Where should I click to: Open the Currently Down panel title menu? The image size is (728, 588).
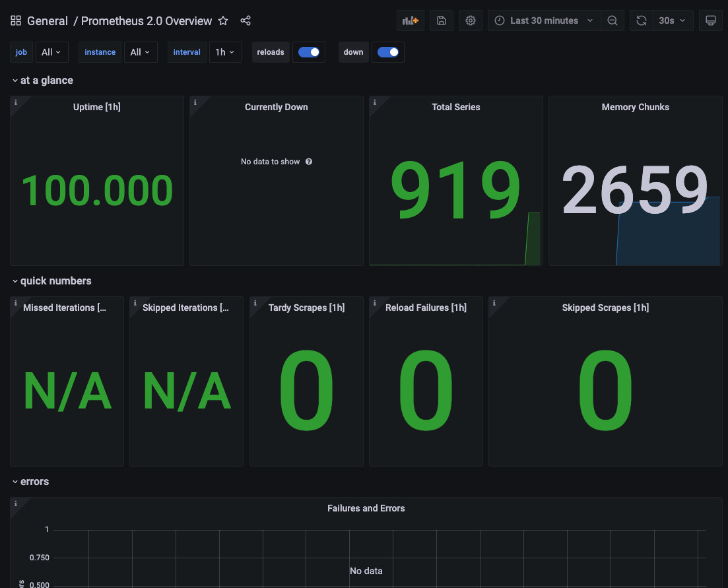(277, 107)
